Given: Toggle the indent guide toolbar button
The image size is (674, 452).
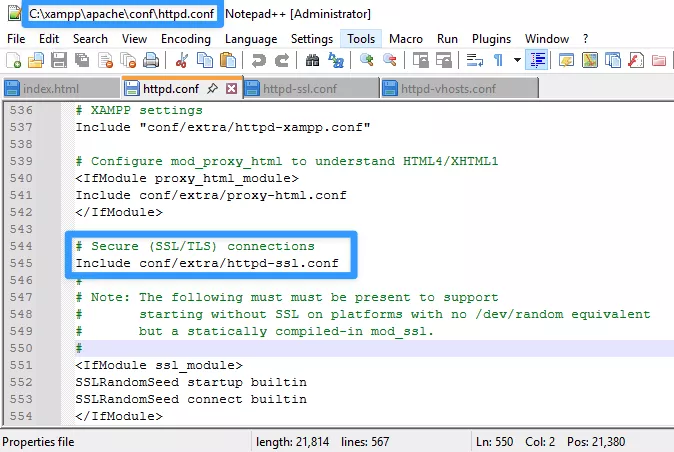Looking at the screenshot, I should click(537, 60).
